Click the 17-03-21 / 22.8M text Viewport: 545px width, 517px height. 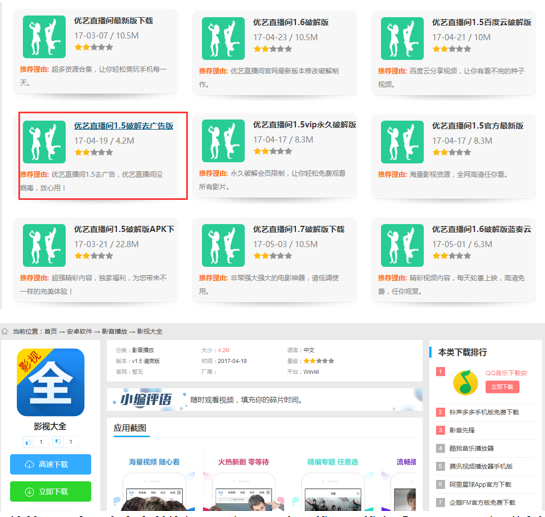(x=106, y=244)
